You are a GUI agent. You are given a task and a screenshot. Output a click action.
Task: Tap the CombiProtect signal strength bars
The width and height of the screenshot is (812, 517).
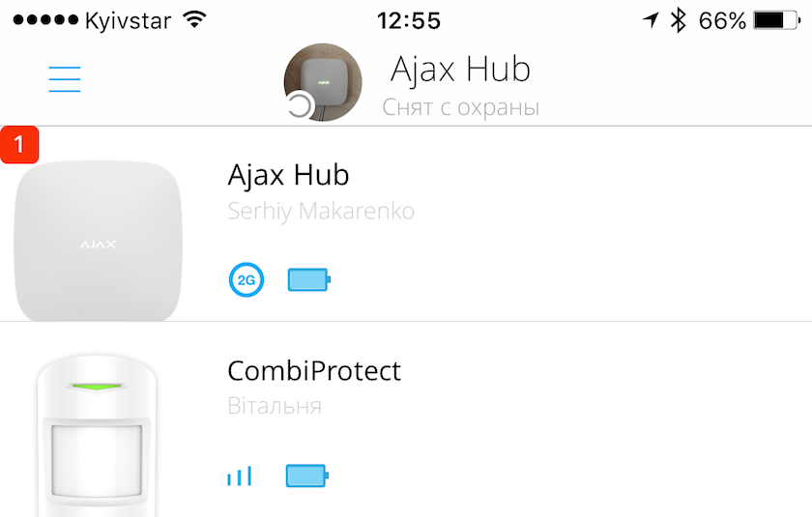click(240, 476)
